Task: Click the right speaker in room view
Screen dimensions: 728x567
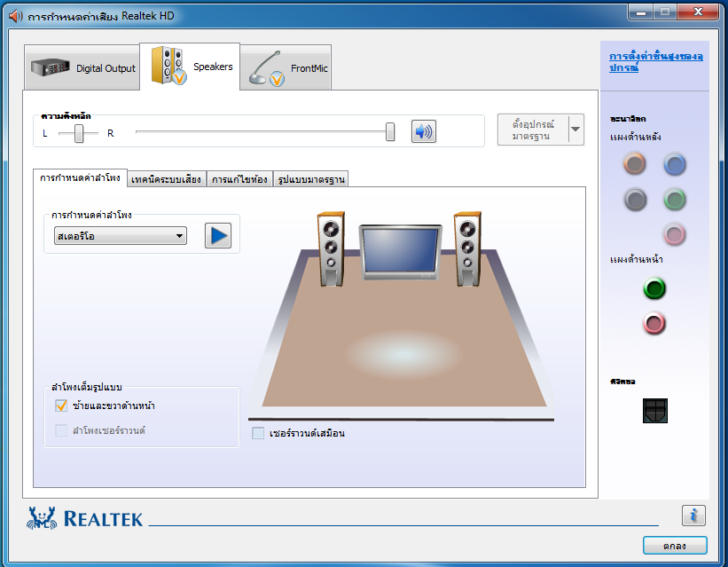Action: 467,248
